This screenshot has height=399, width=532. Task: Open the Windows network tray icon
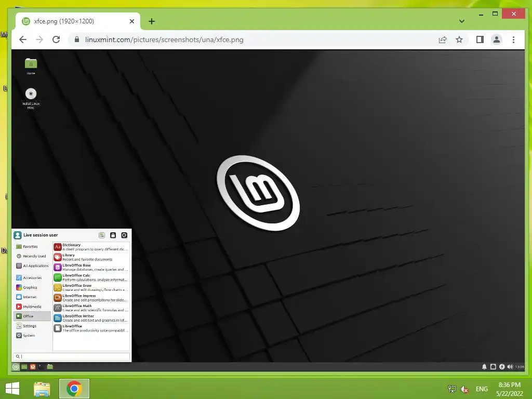[451, 389]
